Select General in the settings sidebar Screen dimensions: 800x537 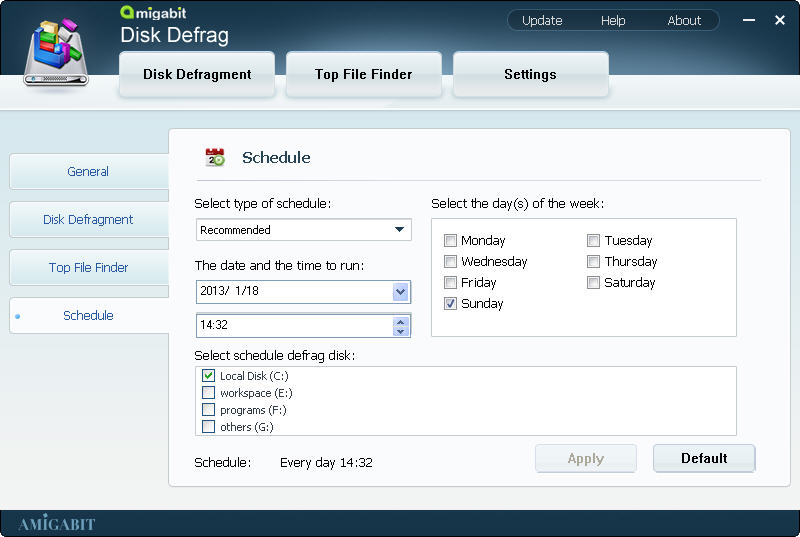88,171
